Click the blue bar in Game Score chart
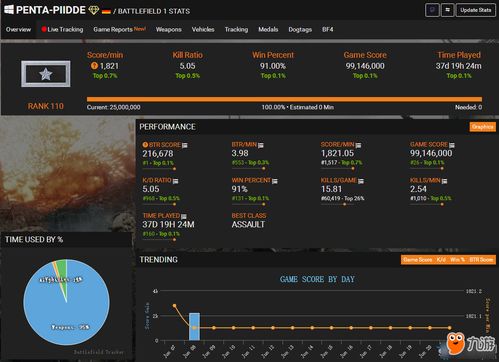Image resolution: width=499 pixels, height=362 pixels. [x=194, y=326]
